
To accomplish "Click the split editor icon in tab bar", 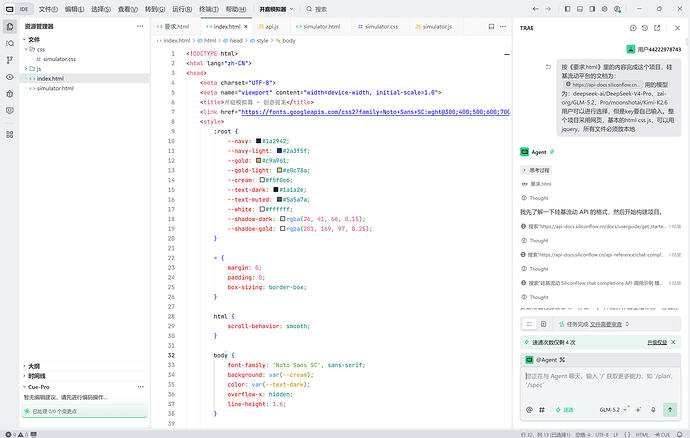I will coord(492,26).
